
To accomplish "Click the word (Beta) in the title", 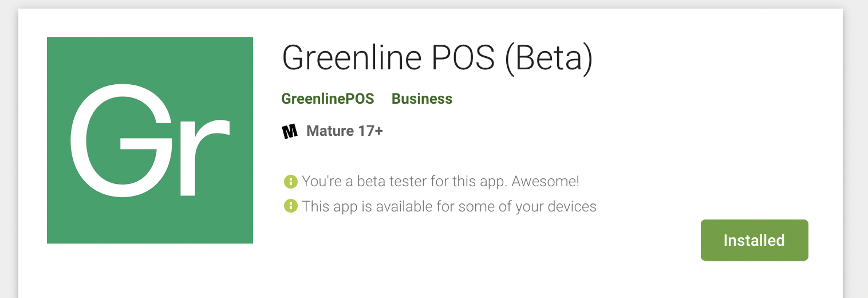I will tap(549, 58).
